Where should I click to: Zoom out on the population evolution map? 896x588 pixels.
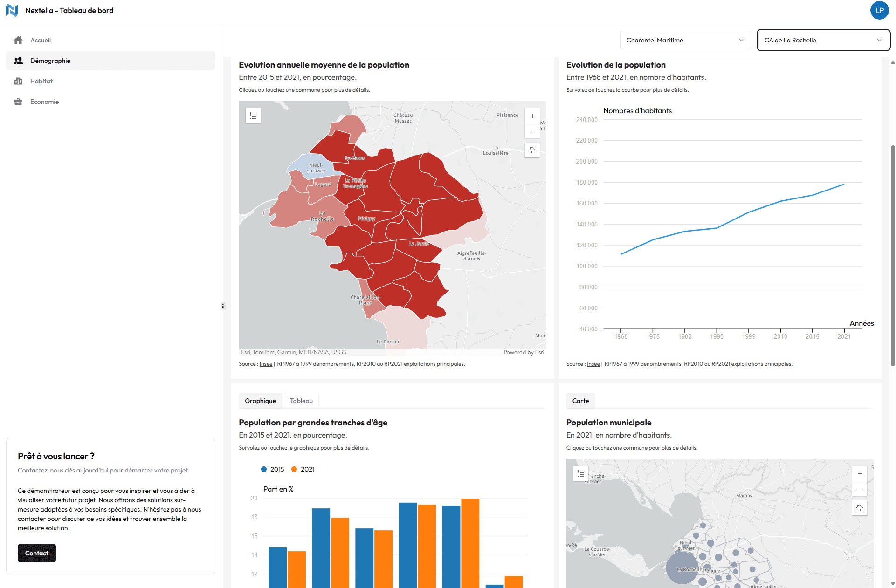tap(532, 131)
